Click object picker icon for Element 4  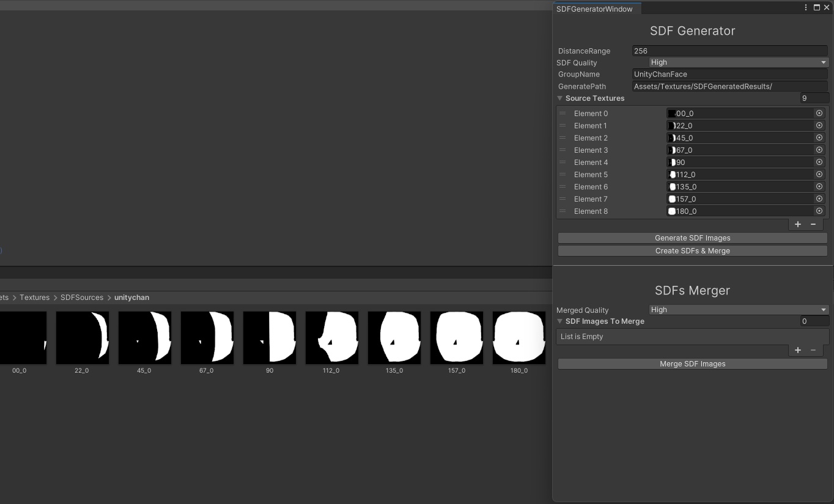(x=819, y=162)
